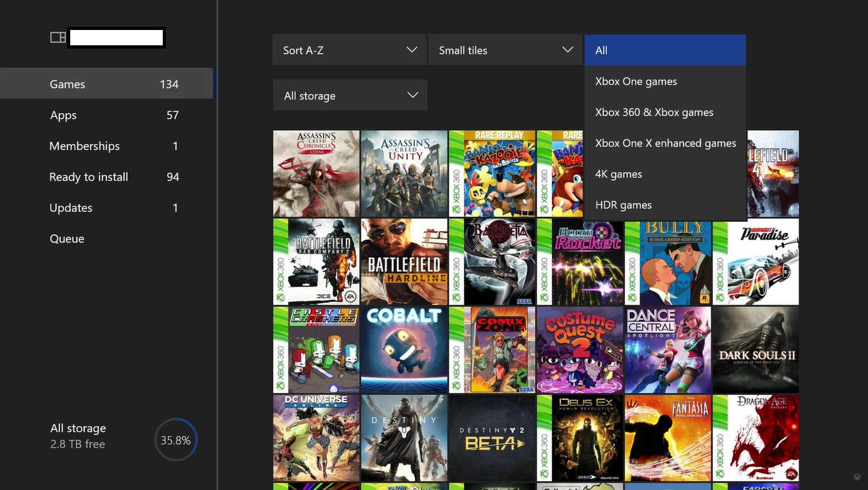Open Dark Souls II game tile
Screen dimensions: 868x490
click(x=756, y=350)
